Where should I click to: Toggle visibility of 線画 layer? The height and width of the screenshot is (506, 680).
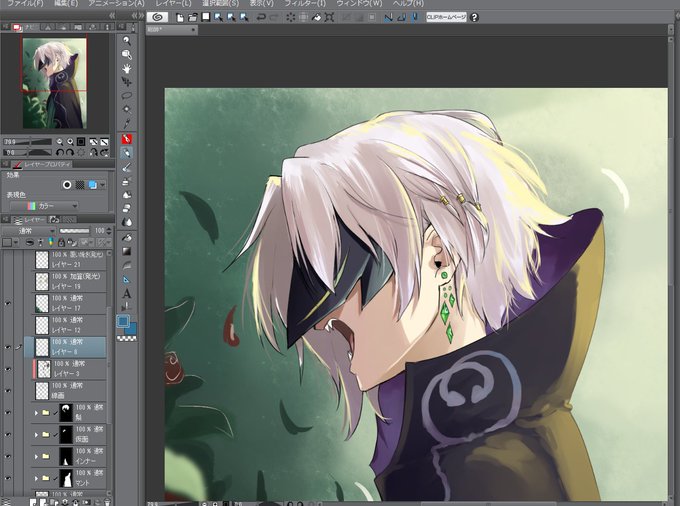(x=7, y=391)
